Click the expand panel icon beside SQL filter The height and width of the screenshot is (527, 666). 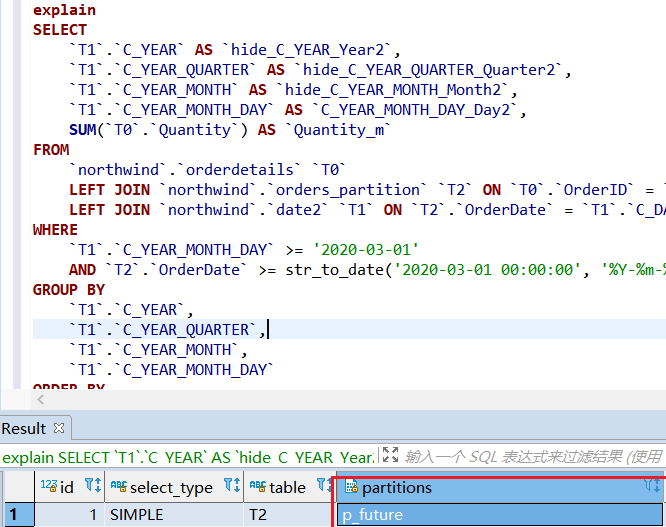click(x=390, y=455)
